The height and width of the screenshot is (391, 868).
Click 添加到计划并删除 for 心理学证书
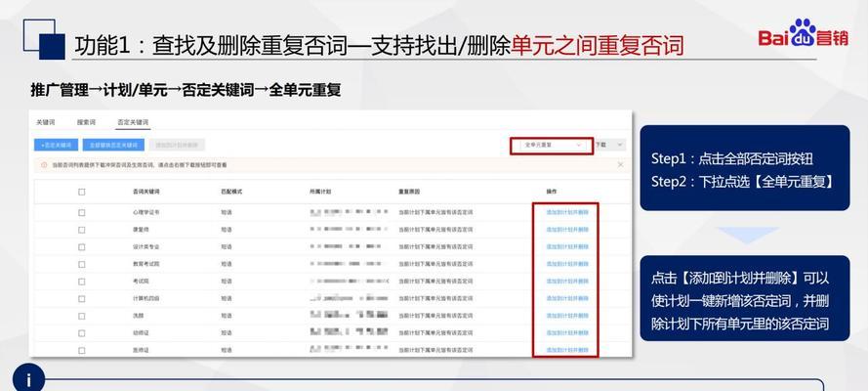(x=567, y=212)
